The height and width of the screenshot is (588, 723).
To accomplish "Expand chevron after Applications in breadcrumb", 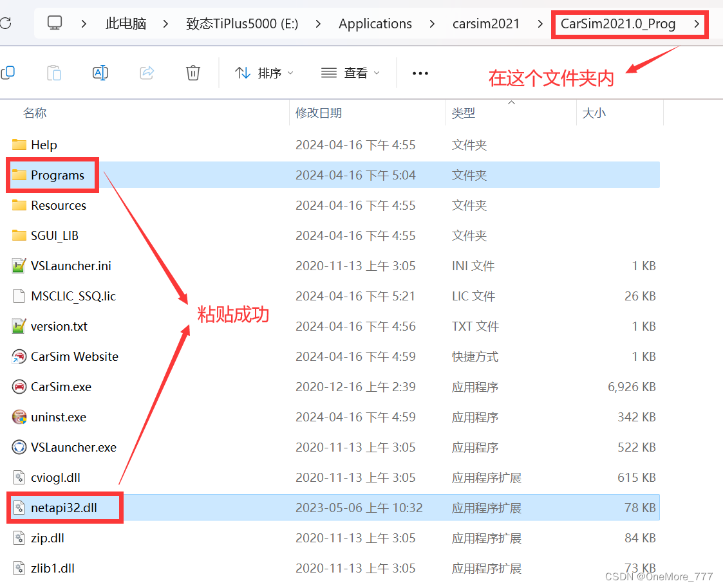I will tap(432, 24).
